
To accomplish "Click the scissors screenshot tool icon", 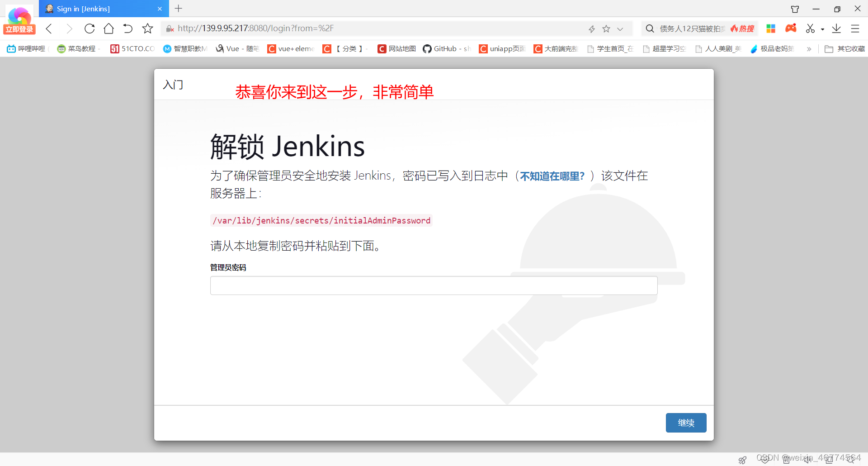I will pos(810,29).
